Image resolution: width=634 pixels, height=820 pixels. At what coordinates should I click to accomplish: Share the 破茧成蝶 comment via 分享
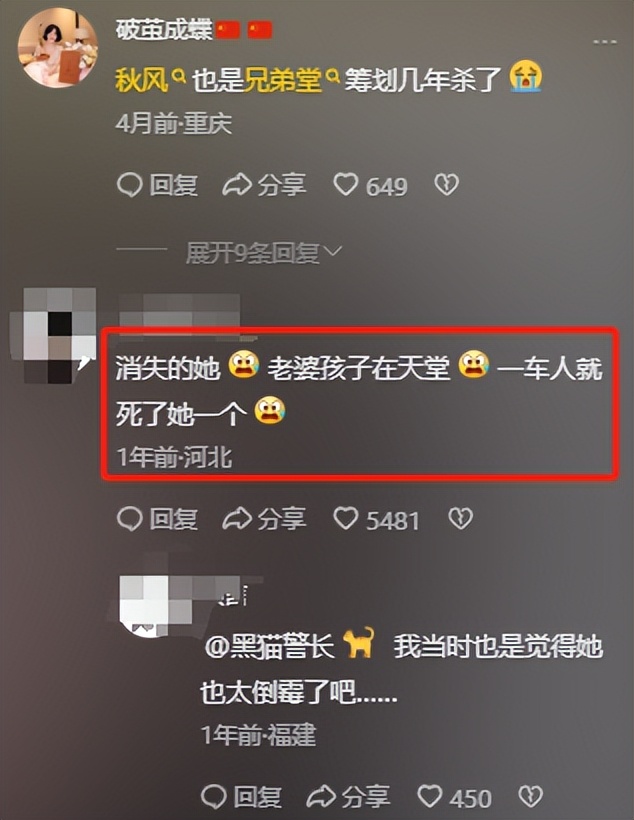pyautogui.click(x=264, y=185)
